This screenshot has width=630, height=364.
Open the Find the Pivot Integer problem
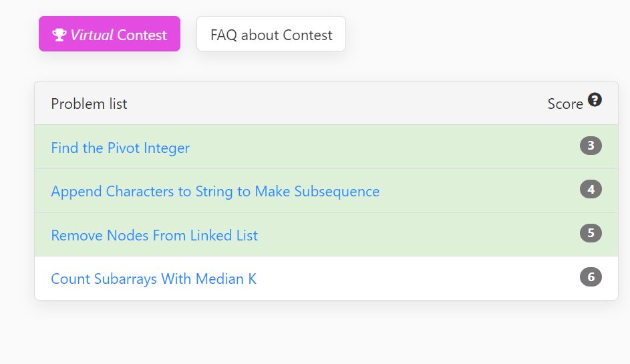pos(120,148)
